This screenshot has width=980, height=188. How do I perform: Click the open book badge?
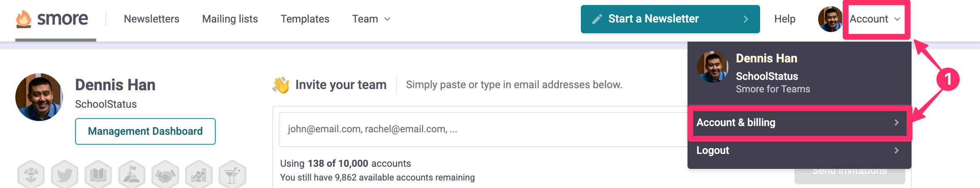[x=98, y=174]
